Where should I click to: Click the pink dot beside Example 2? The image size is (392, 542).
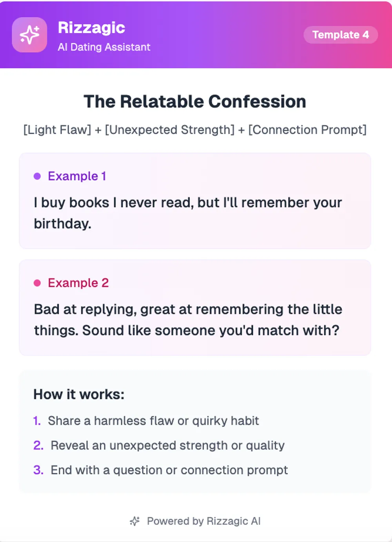[x=37, y=283]
